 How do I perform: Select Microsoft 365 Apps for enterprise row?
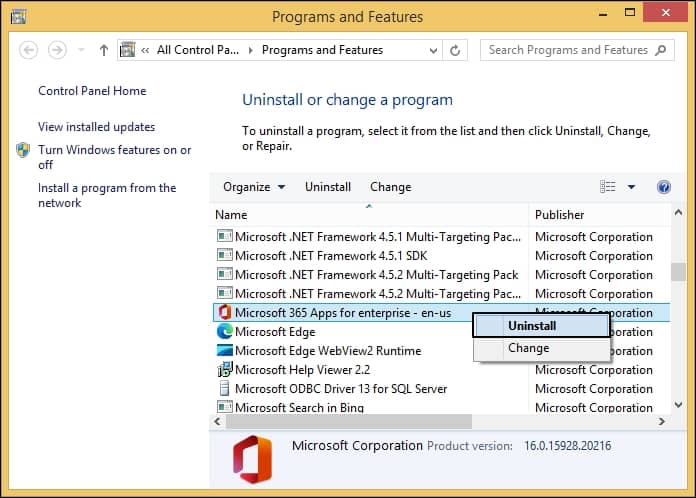[x=441, y=312]
